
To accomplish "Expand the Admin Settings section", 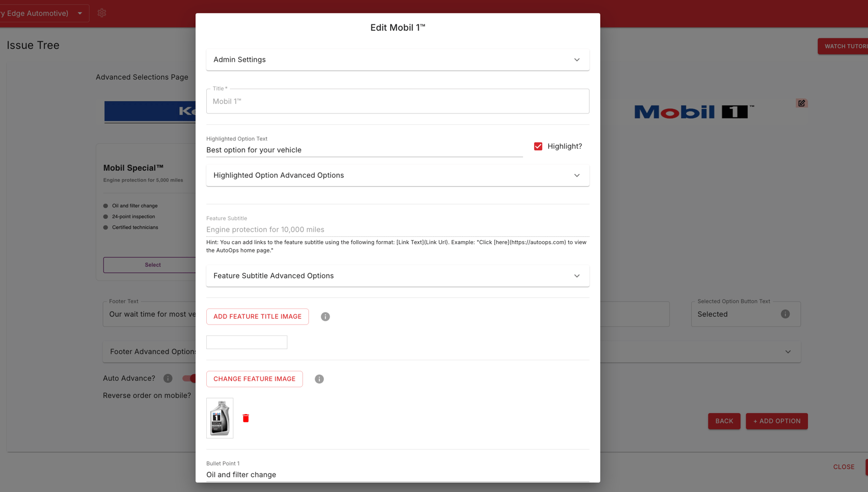I will pos(397,60).
